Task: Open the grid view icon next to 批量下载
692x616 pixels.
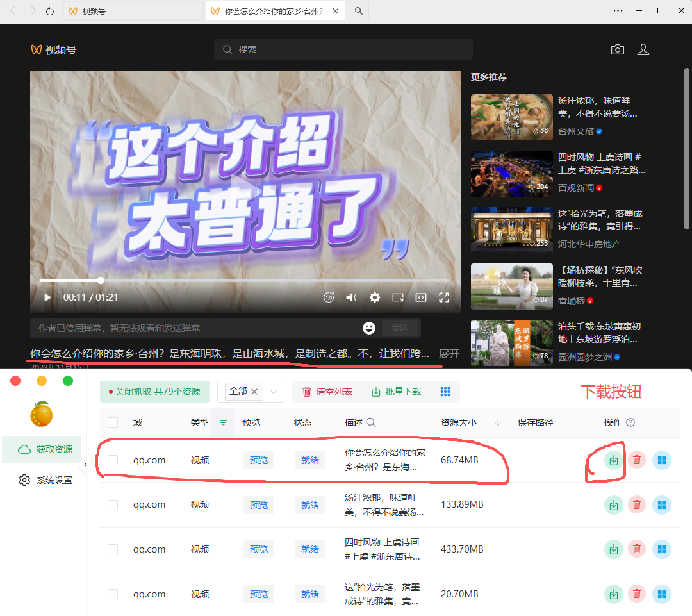Action: [445, 392]
